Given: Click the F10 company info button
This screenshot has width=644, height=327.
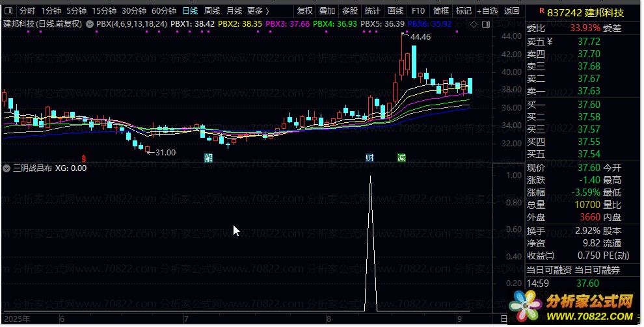Looking at the screenshot, I should click(x=418, y=10).
